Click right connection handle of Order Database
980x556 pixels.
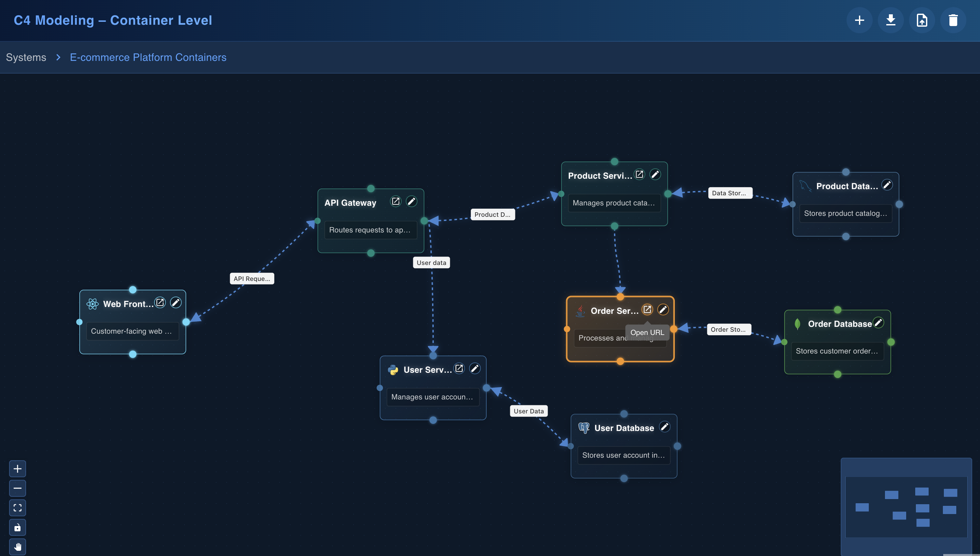pyautogui.click(x=891, y=342)
